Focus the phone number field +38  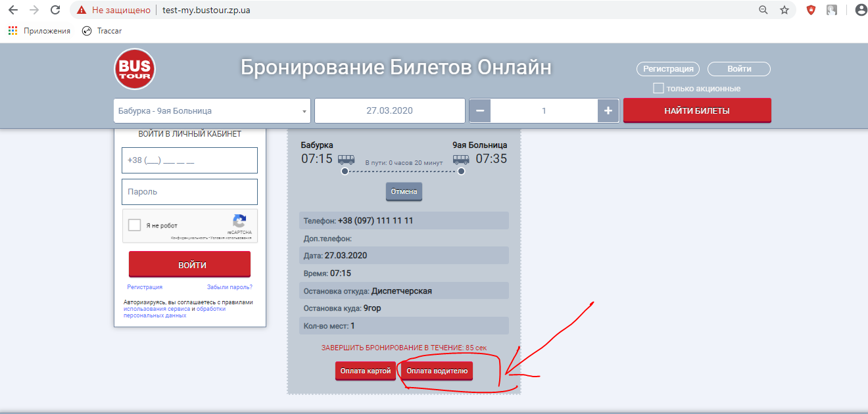point(189,160)
